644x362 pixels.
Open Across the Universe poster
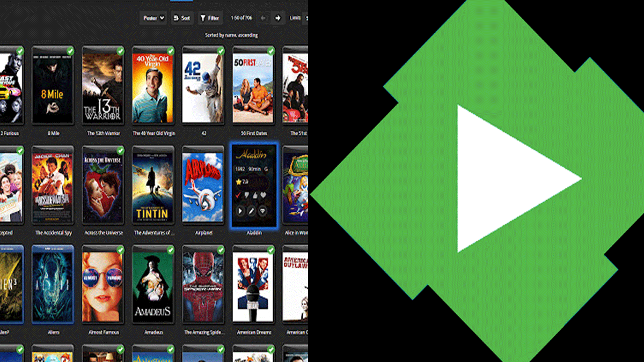(x=103, y=186)
